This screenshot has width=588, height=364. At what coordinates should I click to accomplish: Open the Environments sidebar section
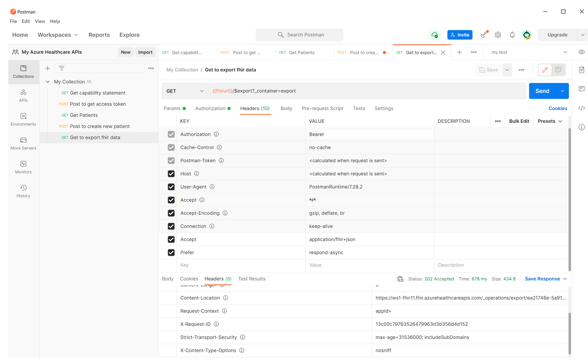tap(23, 119)
